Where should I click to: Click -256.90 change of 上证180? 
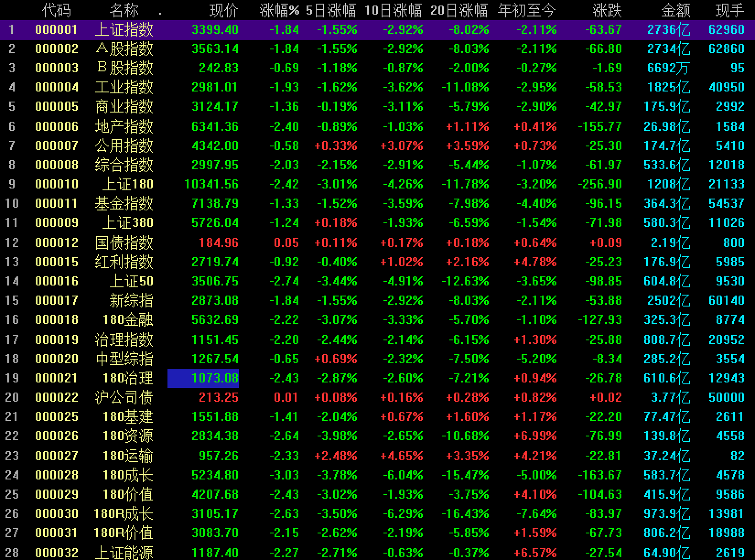point(600,184)
